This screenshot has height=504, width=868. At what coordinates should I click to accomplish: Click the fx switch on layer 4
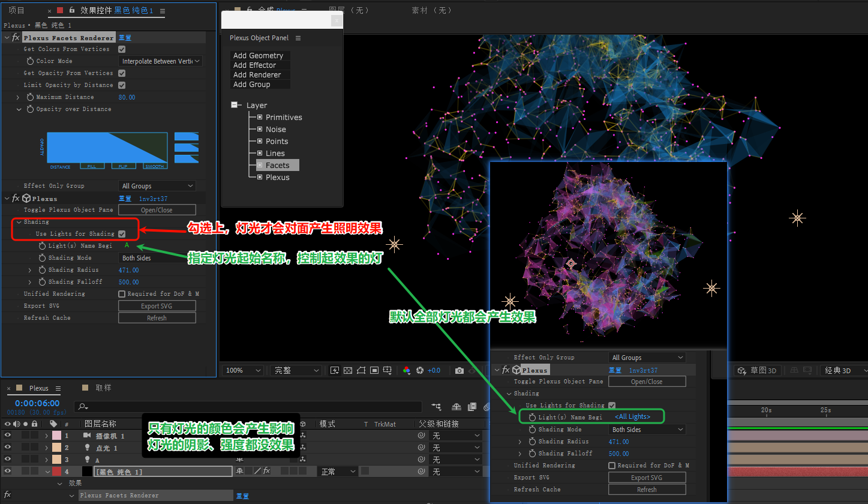click(266, 472)
